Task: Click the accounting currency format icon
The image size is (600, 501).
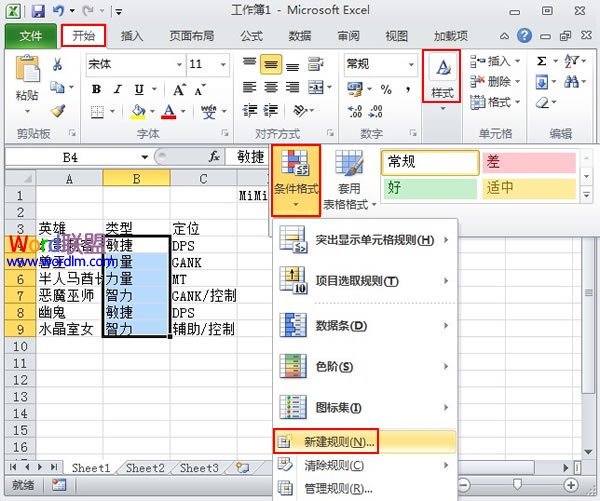Action: (355, 89)
